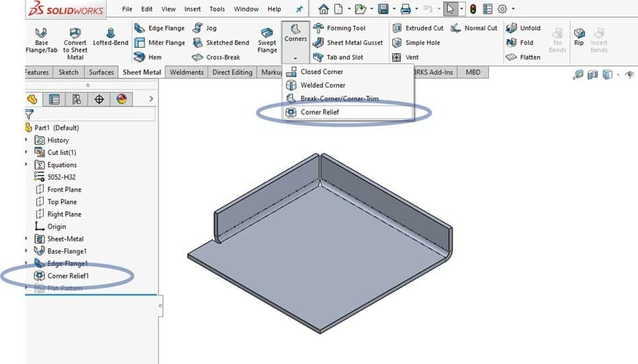Select the Hem tool

click(148, 57)
